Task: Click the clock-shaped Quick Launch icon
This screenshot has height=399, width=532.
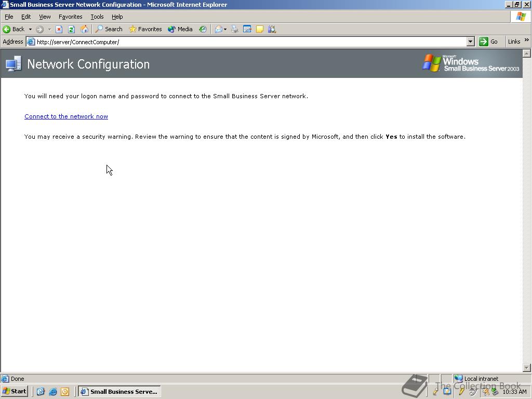Action: tap(65, 392)
